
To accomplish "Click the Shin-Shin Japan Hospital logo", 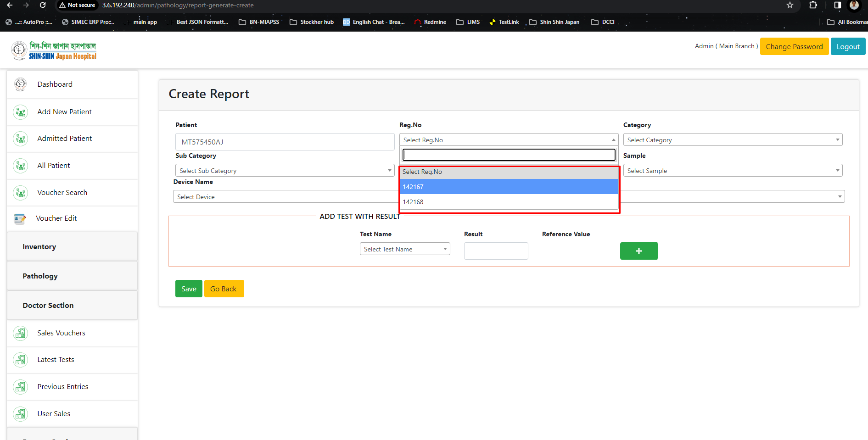I will pos(54,50).
